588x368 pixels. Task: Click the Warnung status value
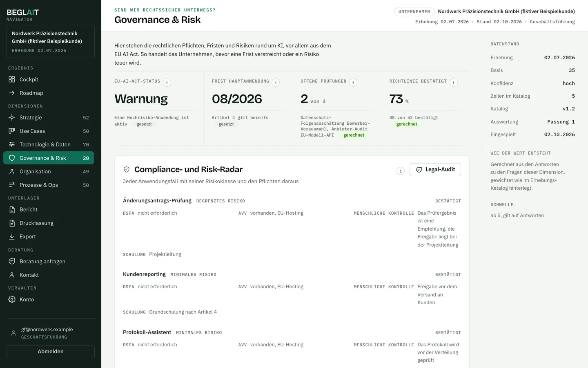(141, 99)
